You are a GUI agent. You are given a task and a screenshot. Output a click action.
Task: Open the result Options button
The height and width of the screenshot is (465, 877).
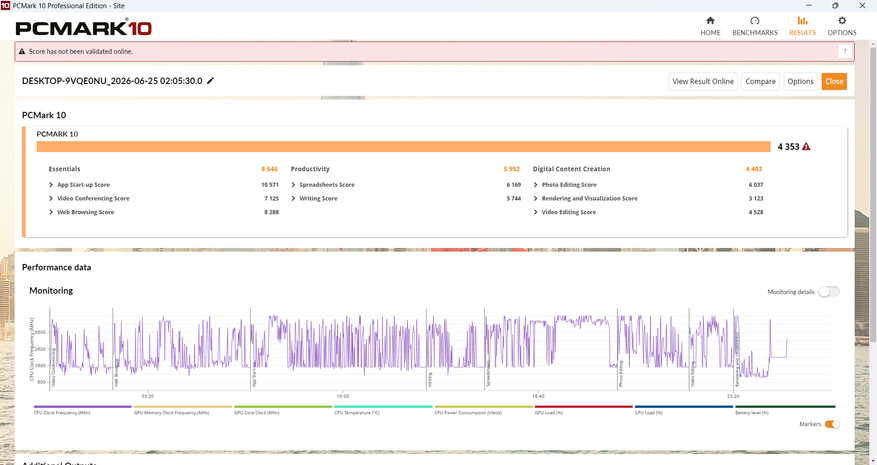pos(800,81)
